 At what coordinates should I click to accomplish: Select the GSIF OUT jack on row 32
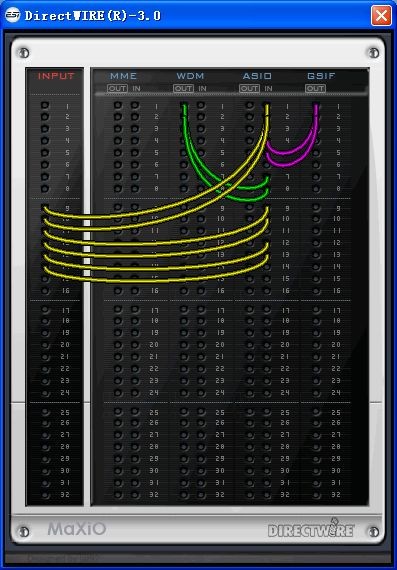pos(316,495)
